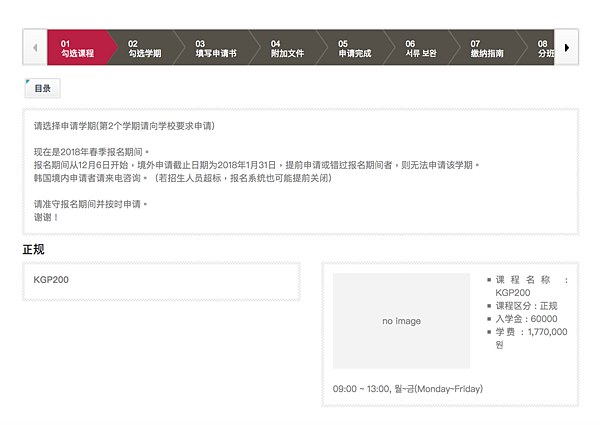
Task: Open step 08 分班
Action: pyautogui.click(x=545, y=48)
